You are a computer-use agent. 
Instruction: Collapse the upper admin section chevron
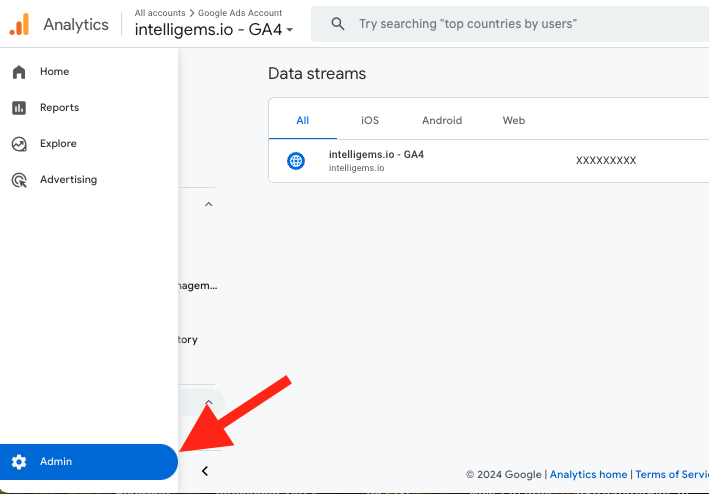click(x=208, y=204)
